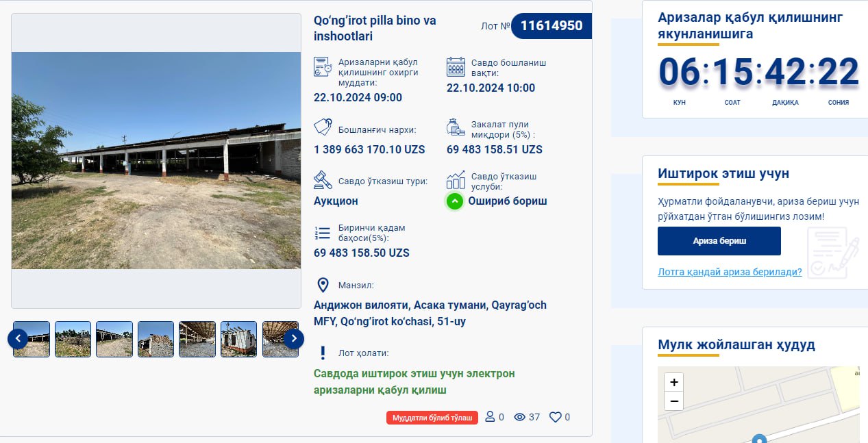Click the green upward arrow icon
This screenshot has width=868, height=443.
click(x=455, y=201)
